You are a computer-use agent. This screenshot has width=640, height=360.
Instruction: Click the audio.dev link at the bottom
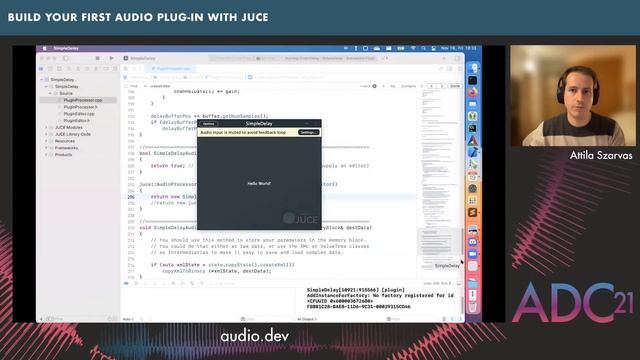[x=255, y=336]
